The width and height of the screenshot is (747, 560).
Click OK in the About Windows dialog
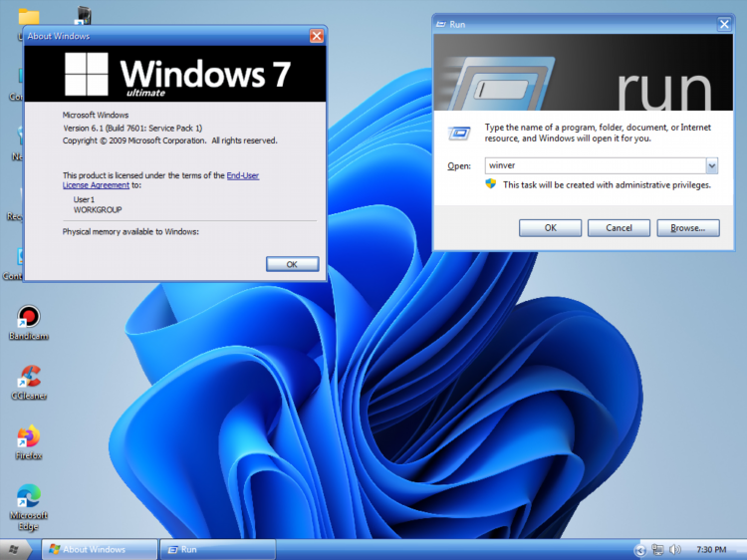point(292,264)
